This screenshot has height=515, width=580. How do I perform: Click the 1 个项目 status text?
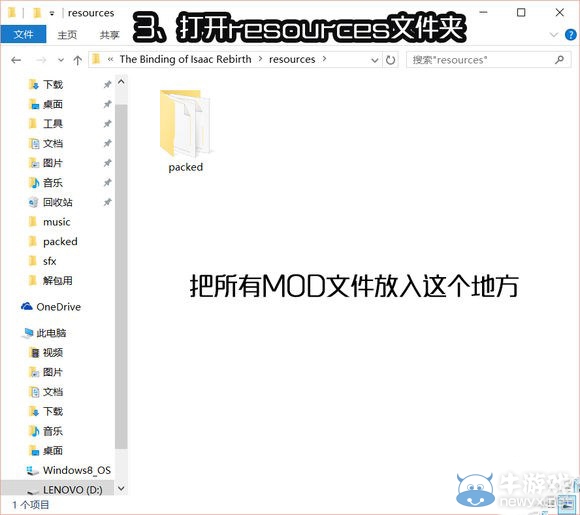pos(30,505)
